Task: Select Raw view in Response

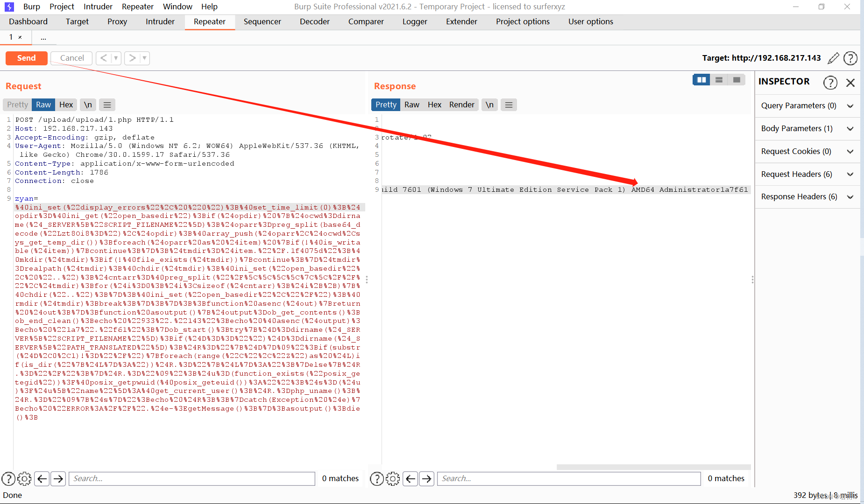Action: click(411, 105)
